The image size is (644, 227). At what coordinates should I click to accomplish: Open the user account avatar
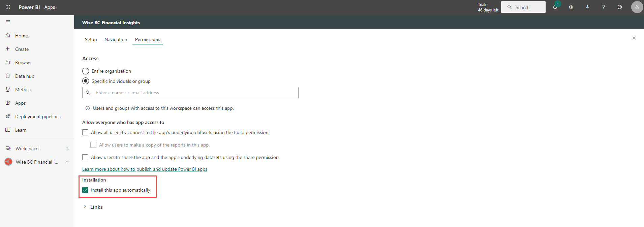coord(637,7)
